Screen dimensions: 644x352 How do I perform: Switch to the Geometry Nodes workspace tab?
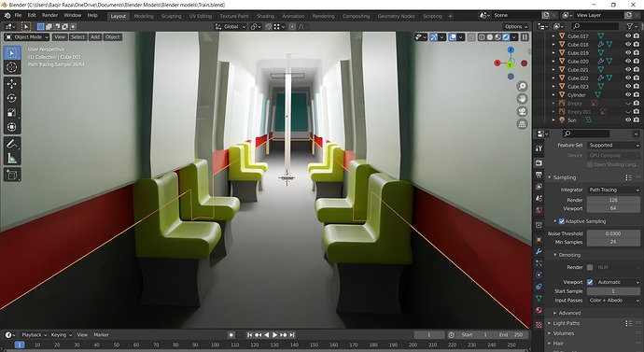pyautogui.click(x=397, y=16)
